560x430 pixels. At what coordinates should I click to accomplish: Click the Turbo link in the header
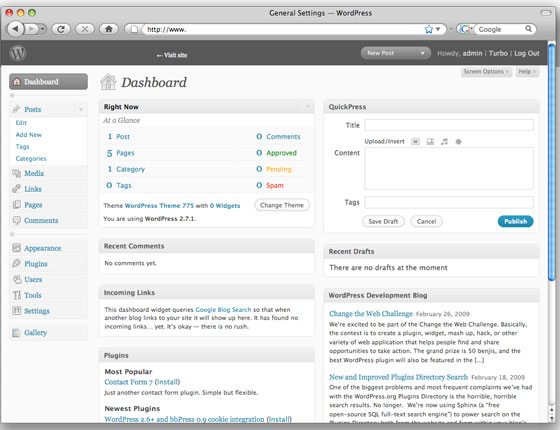(498, 53)
